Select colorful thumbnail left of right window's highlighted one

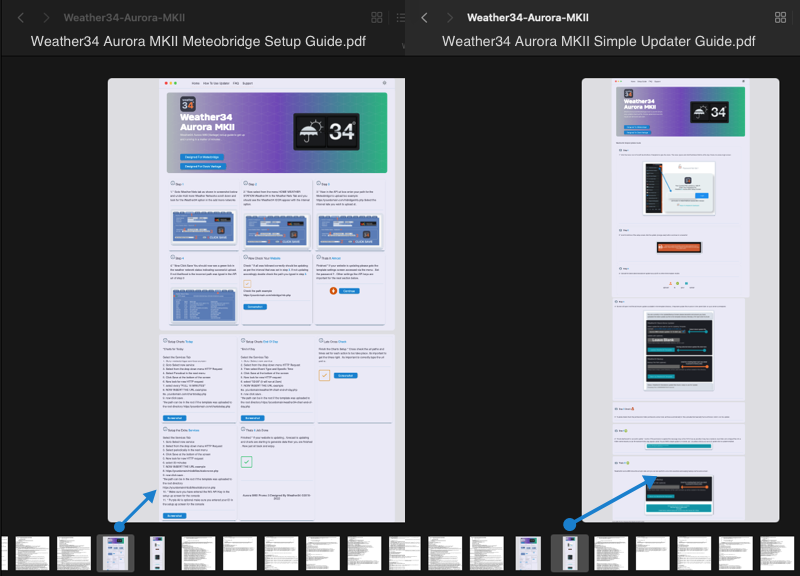click(528, 553)
